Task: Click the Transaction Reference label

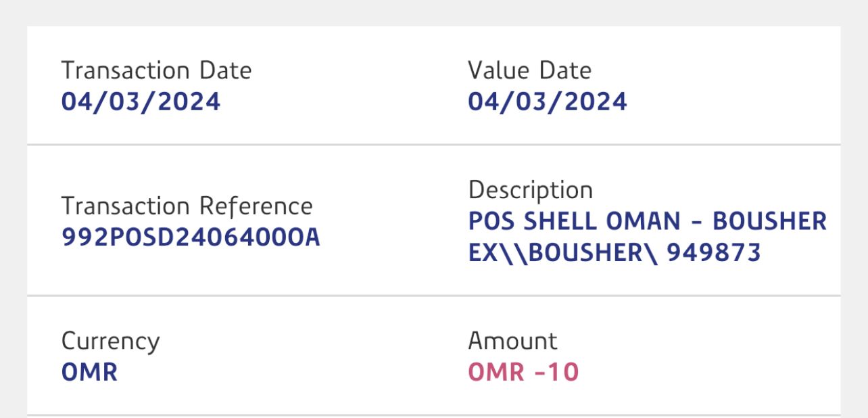Action: [187, 206]
